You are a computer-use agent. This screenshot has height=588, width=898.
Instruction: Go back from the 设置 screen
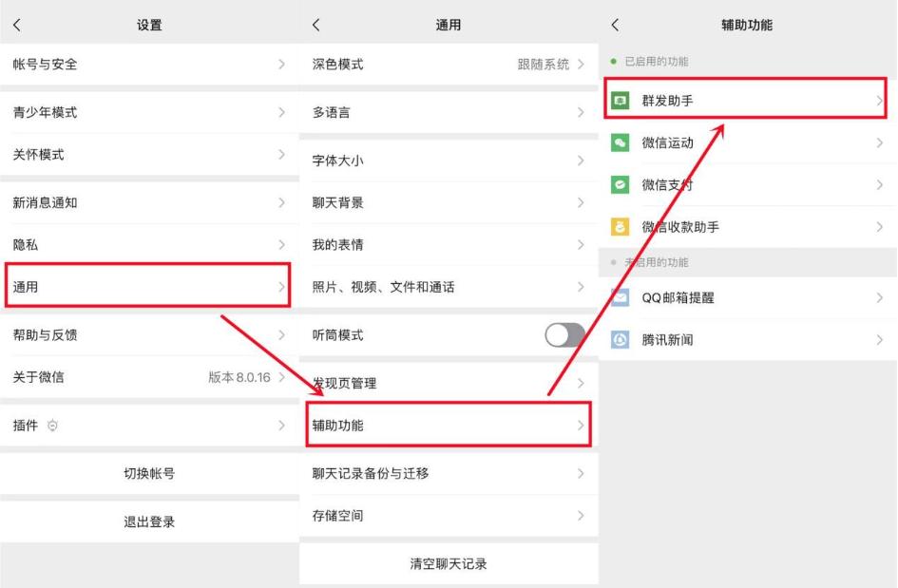[x=17, y=25]
